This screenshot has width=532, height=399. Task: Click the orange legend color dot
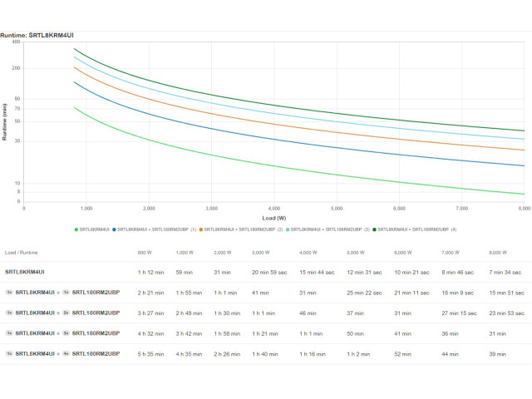click(x=201, y=229)
